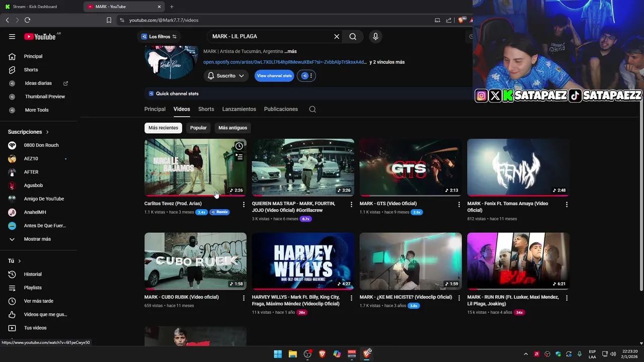This screenshot has height=362, width=644.
Task: Switch to the Lanzamientos channel tab
Action: point(239,109)
